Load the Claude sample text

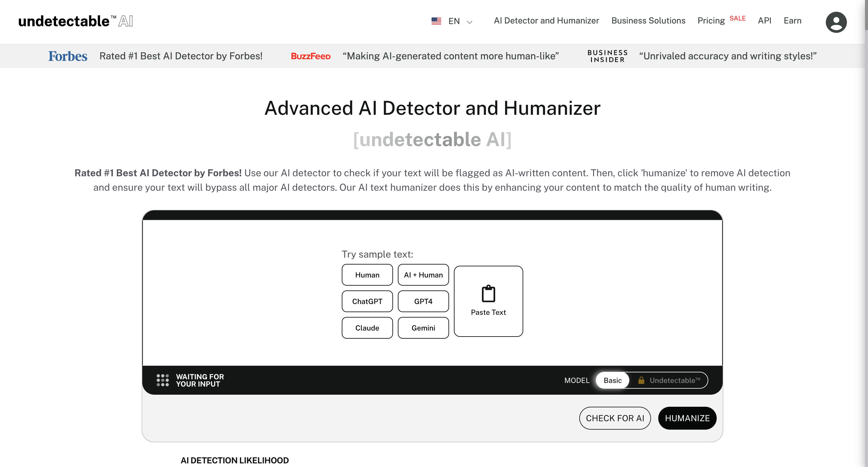point(367,328)
